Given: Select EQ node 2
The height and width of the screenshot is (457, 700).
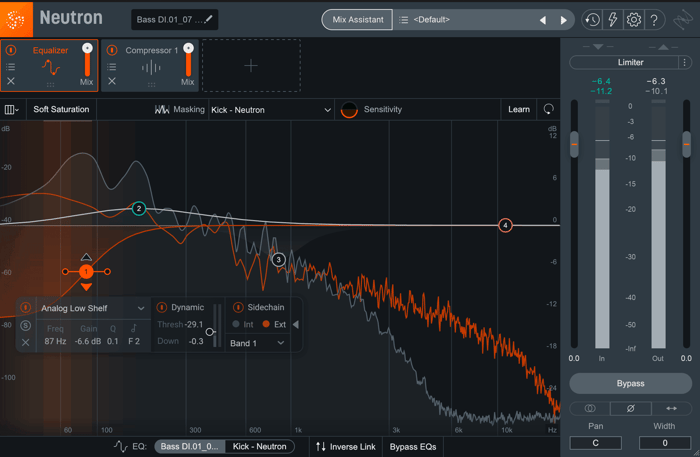Looking at the screenshot, I should [139, 208].
